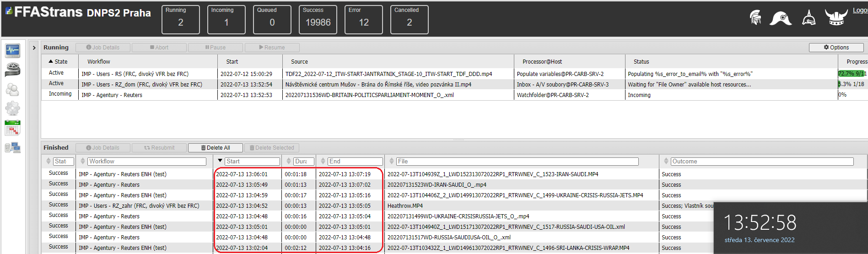The height and width of the screenshot is (254, 868).
Task: Open the film reel workflows icon
Action: [x=12, y=70]
